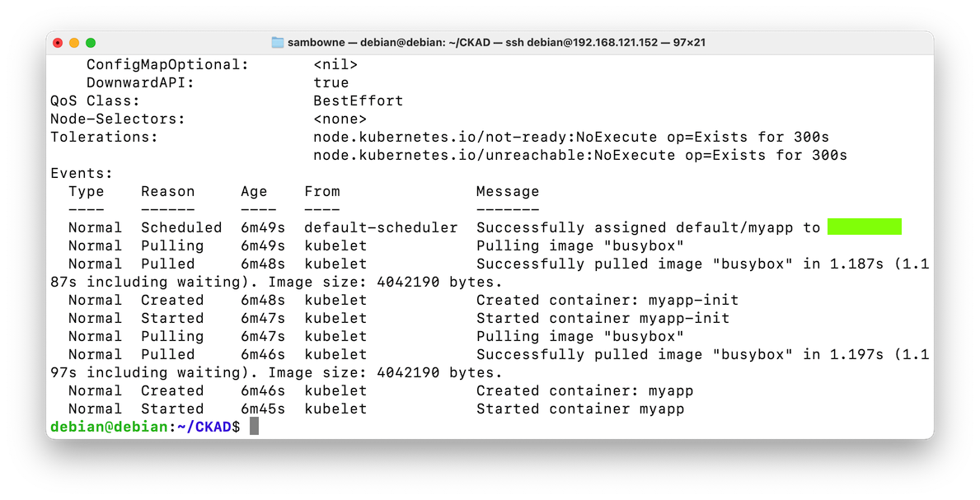Click the yellow minimize window button
The width and height of the screenshot is (980, 500).
coord(74,43)
